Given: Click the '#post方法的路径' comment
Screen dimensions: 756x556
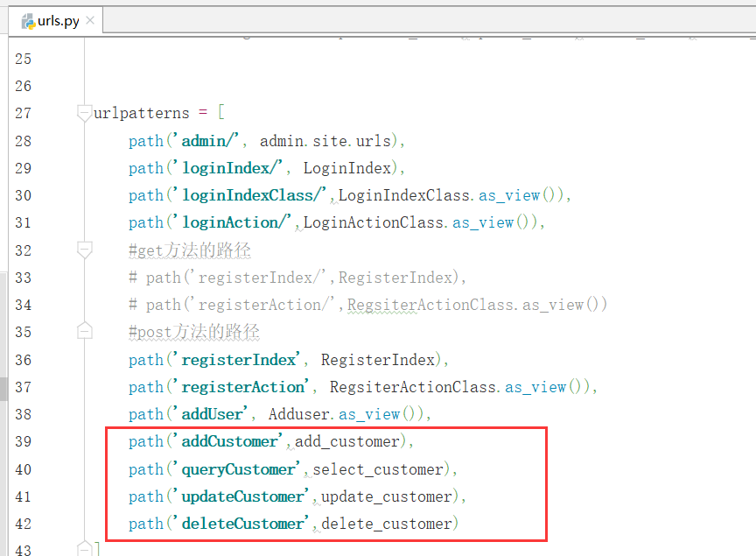Looking at the screenshot, I should pos(194,332).
